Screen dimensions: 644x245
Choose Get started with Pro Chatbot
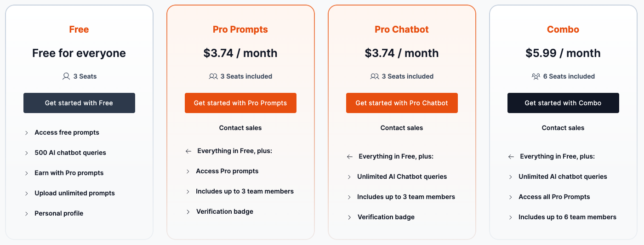coord(402,103)
